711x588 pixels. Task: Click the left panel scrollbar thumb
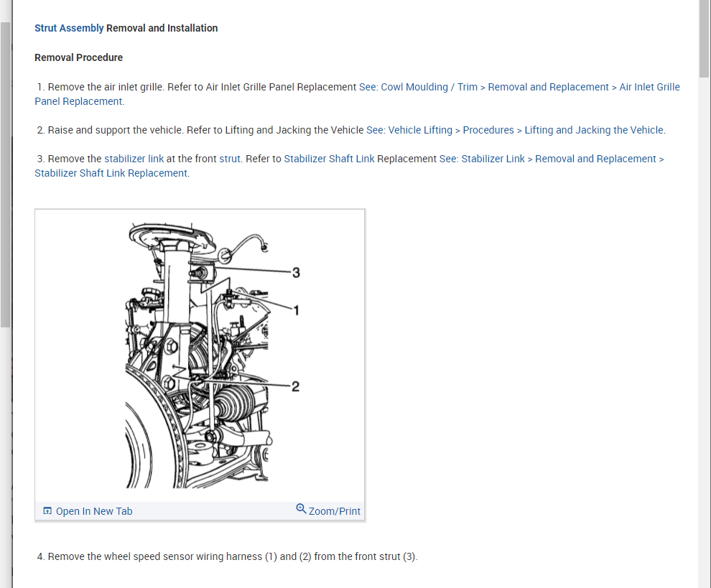pyautogui.click(x=5, y=174)
